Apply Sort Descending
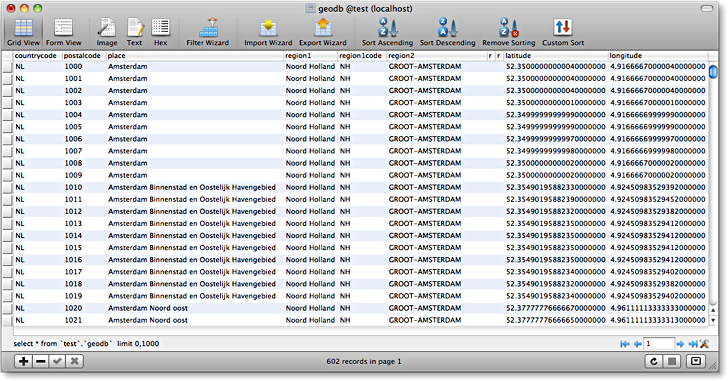This screenshot has height=381, width=728. [x=448, y=32]
